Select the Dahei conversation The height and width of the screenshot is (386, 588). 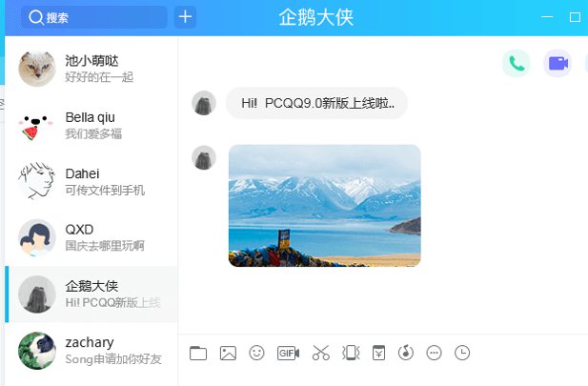(91, 181)
